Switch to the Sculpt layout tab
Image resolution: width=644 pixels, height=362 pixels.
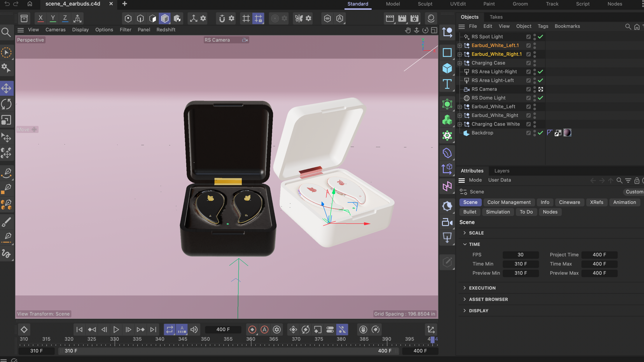coord(425,4)
